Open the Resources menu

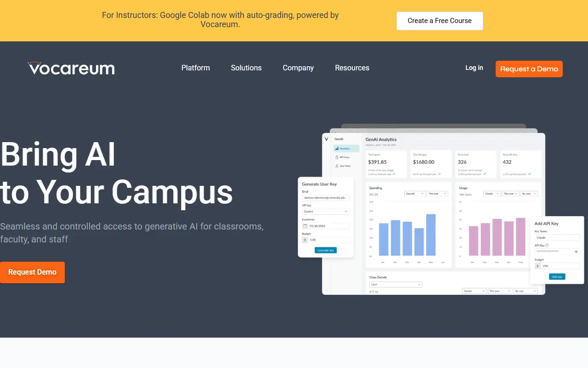[x=352, y=68]
